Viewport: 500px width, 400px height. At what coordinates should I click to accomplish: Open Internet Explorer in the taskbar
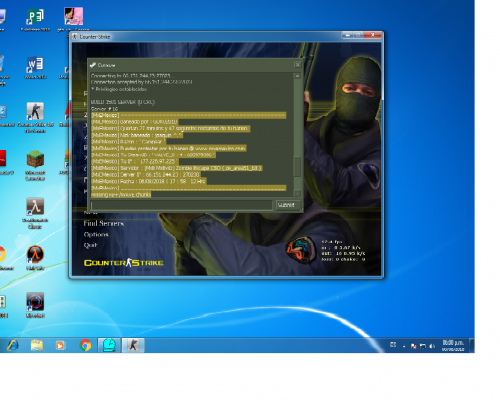point(13,345)
